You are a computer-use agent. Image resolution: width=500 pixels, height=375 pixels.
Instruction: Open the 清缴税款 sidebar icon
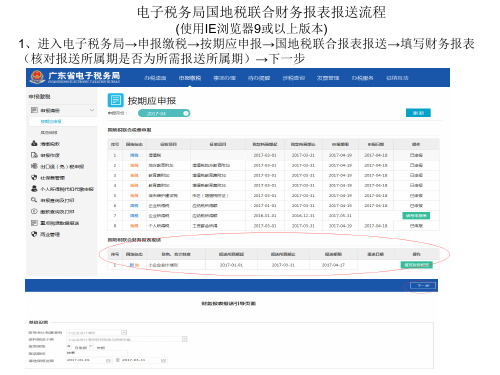coord(34,143)
